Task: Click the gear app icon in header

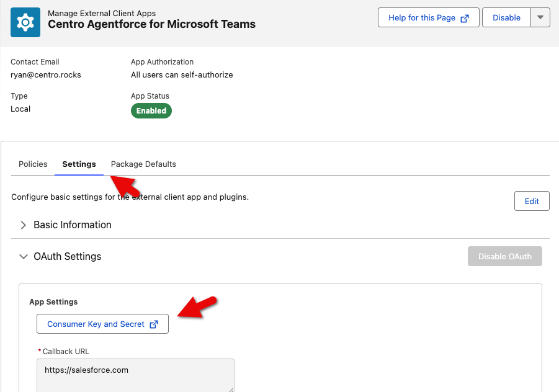Action: (x=25, y=22)
